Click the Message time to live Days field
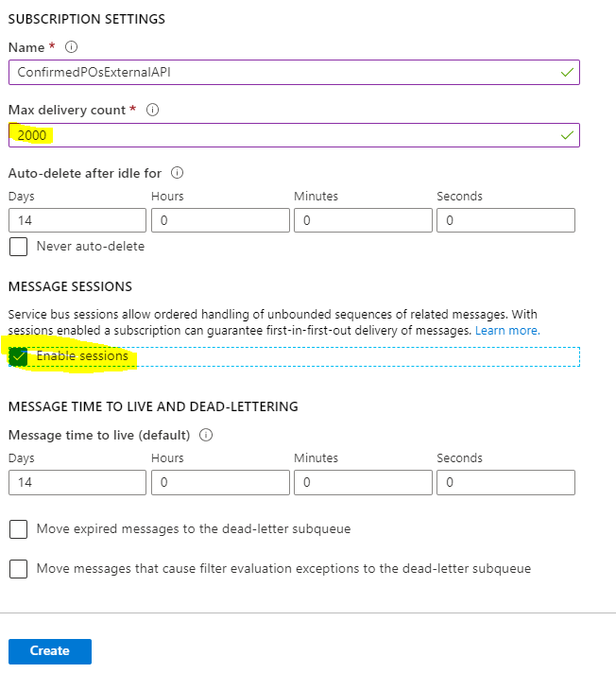Screen dimensions: 616x673 point(77,482)
